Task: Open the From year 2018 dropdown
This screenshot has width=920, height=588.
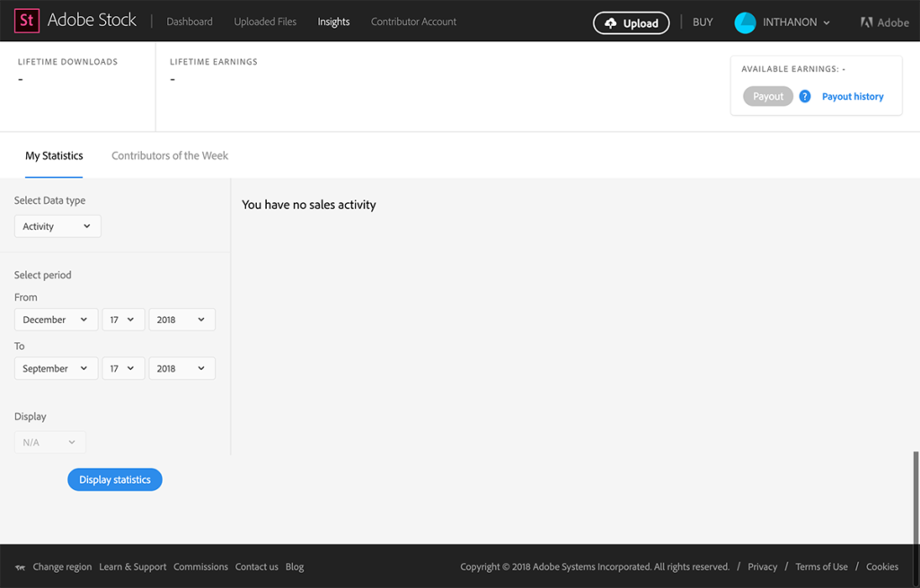Action: (181, 320)
